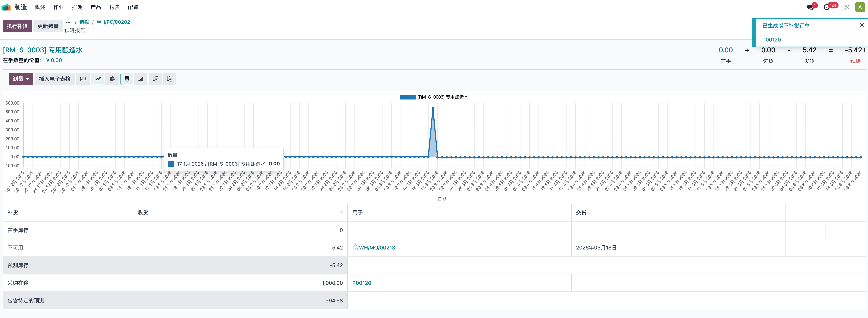The height and width of the screenshot is (318, 868).
Task: Click the debug tools wrench icon
Action: [x=847, y=7]
